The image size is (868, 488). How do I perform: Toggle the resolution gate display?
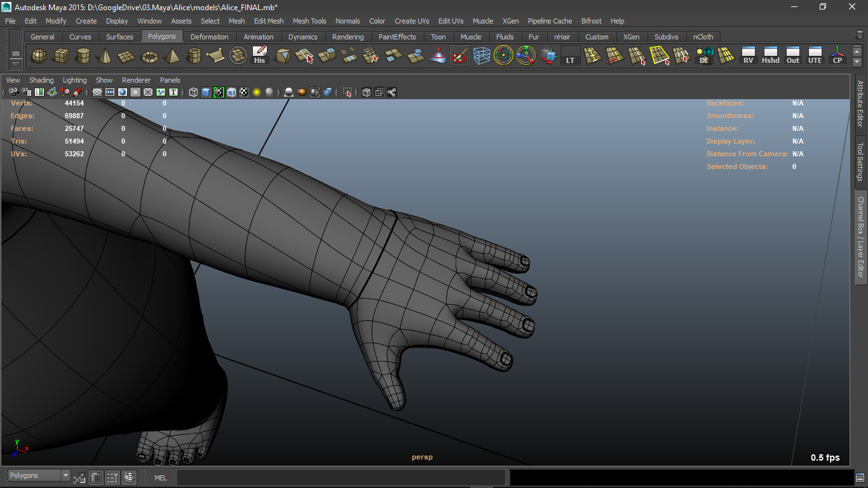click(123, 92)
